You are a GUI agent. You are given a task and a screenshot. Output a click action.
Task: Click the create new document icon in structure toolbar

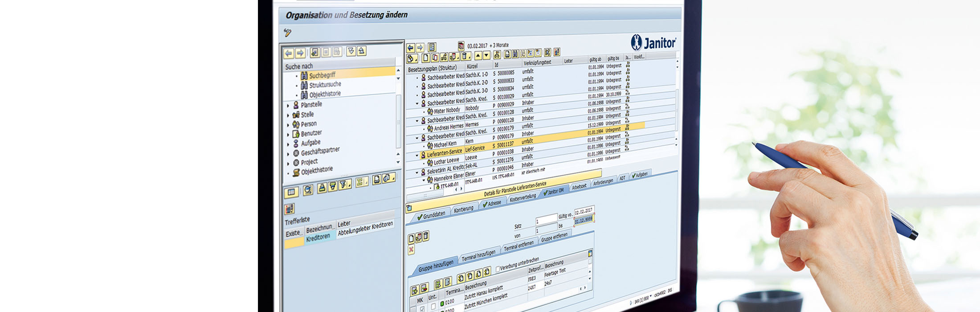[x=426, y=57]
